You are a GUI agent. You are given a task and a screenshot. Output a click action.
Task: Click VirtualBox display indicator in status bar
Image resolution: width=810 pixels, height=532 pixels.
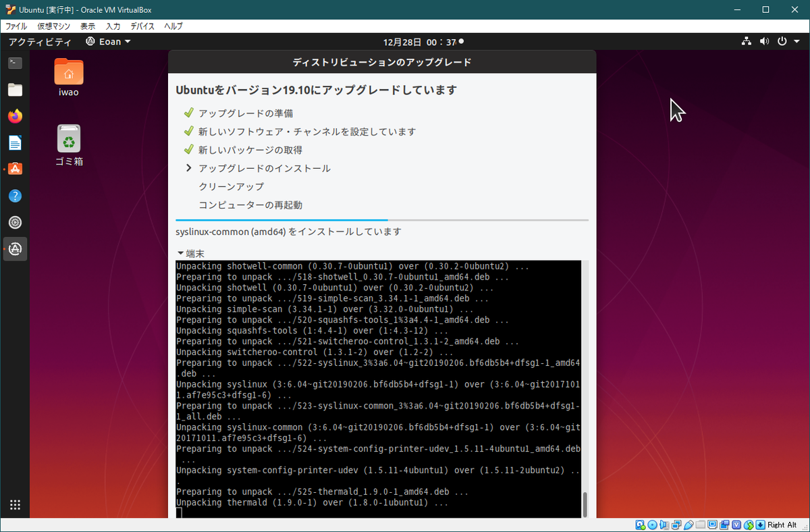coord(712,525)
